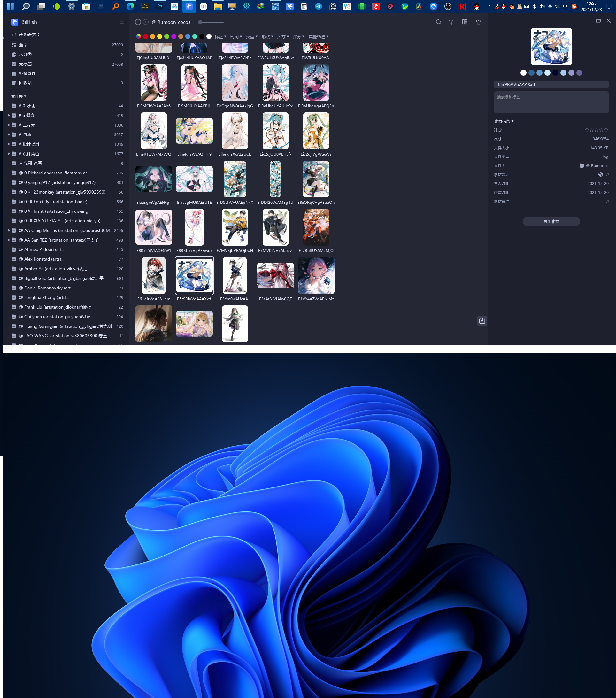The image size is (616, 698).
Task: Go forward with the right arrow button
Action: tap(146, 22)
